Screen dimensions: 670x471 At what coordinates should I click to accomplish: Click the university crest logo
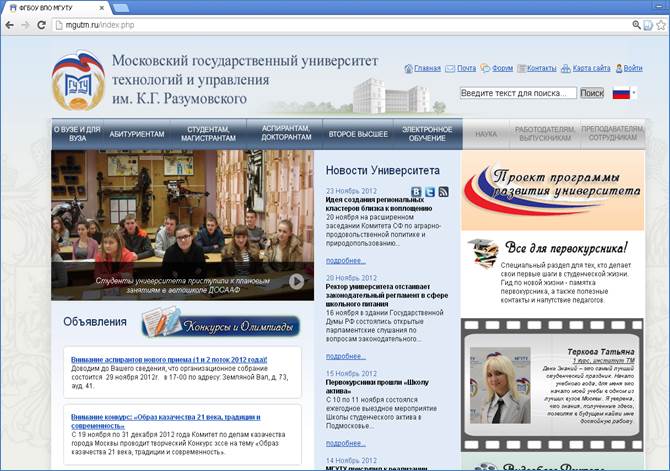(78, 81)
